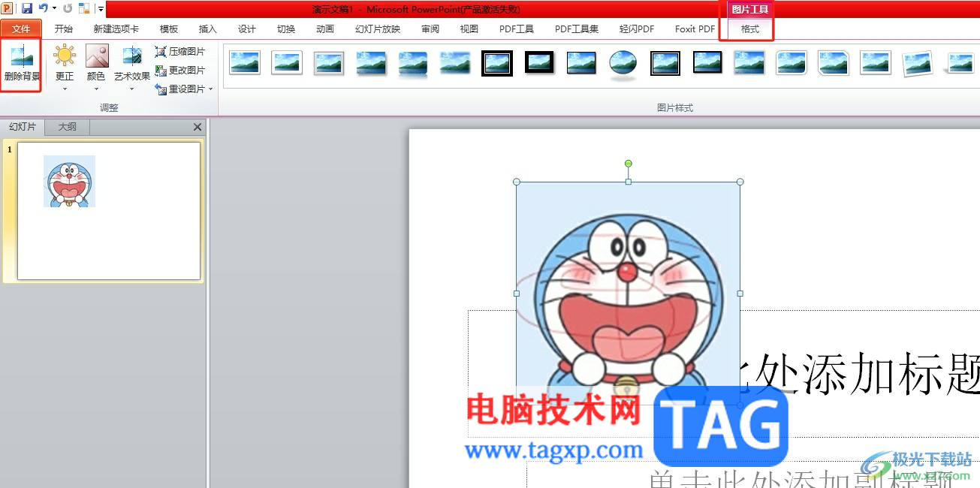The width and height of the screenshot is (980, 488).
Task: Switch to the 切换 tab
Action: tap(286, 29)
